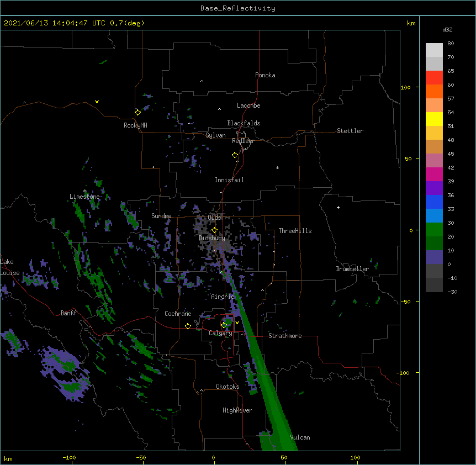Click the yellow diamond marker south of RedDeer
476x465 pixels.
(235, 155)
